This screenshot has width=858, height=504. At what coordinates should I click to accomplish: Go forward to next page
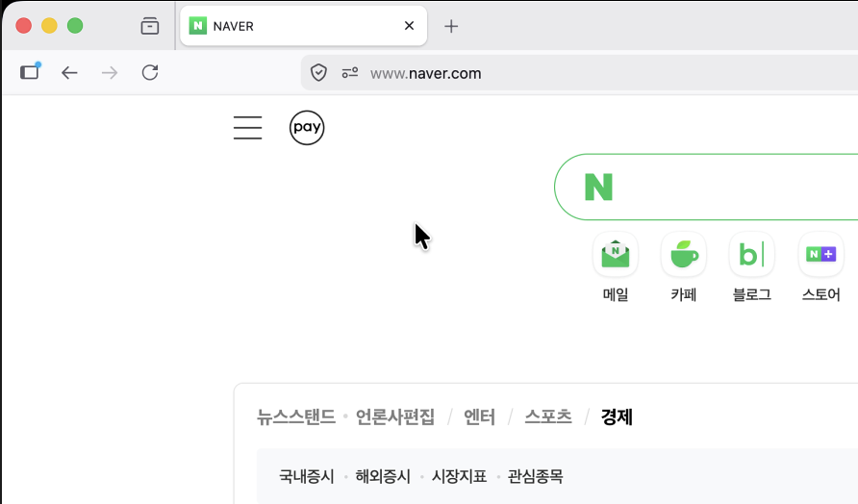tap(110, 73)
